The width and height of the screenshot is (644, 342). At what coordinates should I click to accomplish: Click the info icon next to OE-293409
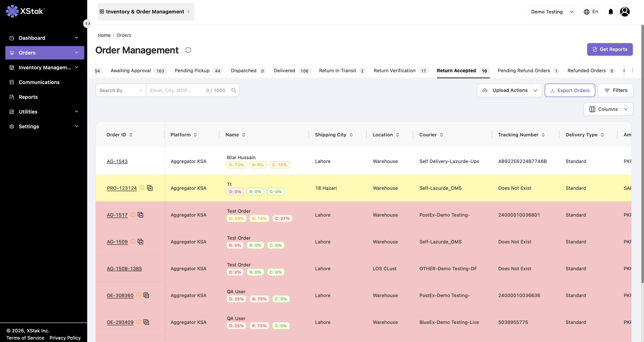point(138,322)
